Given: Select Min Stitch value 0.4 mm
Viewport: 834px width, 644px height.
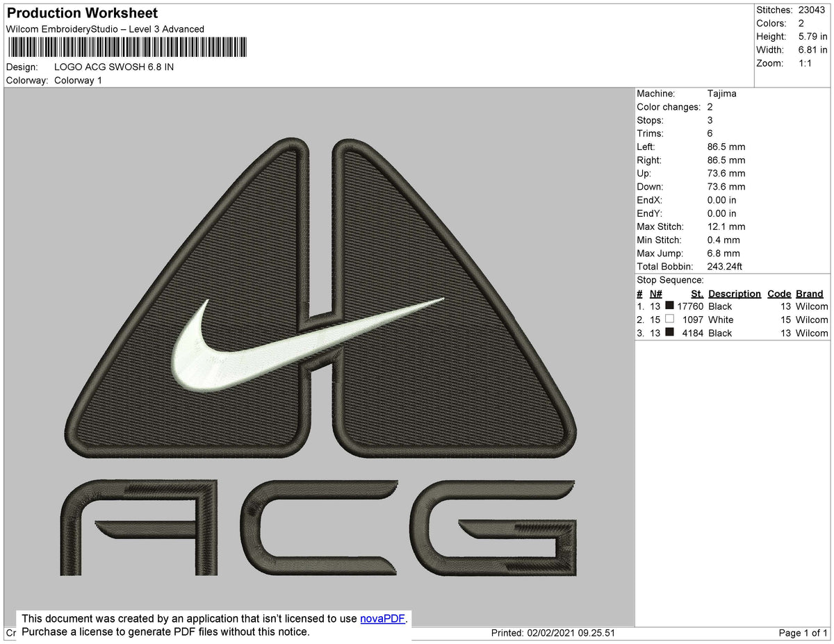Looking at the screenshot, I should pyautogui.click(x=723, y=240).
